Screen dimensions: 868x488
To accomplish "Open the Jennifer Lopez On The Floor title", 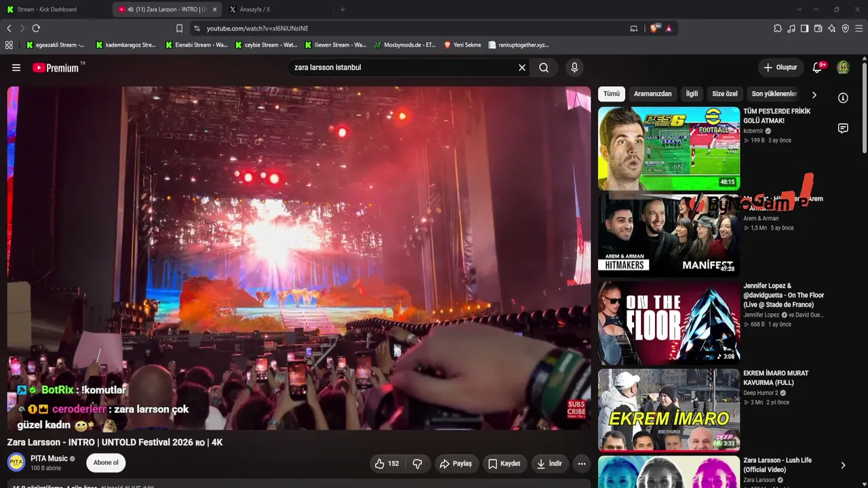I will pos(784,296).
